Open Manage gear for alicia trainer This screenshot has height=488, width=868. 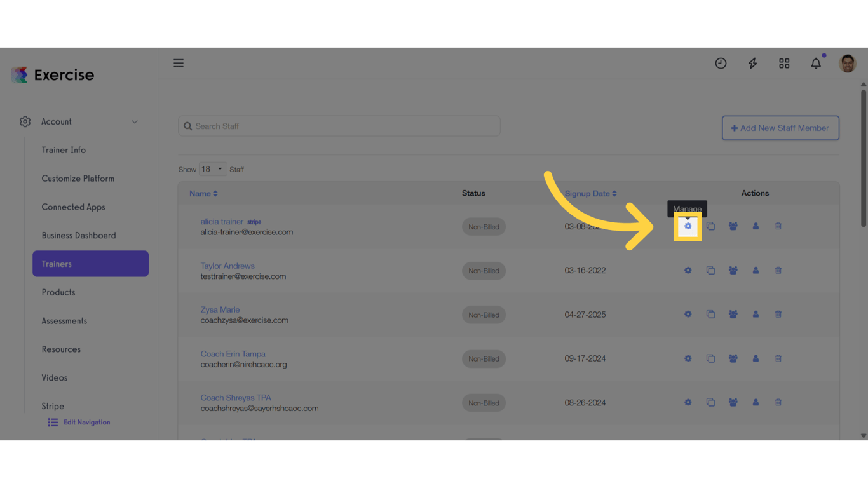click(688, 226)
